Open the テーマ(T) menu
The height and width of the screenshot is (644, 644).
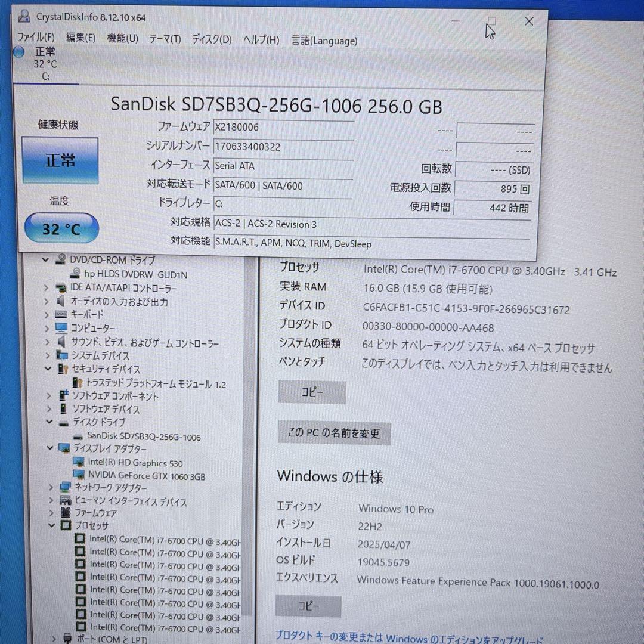[165, 39]
